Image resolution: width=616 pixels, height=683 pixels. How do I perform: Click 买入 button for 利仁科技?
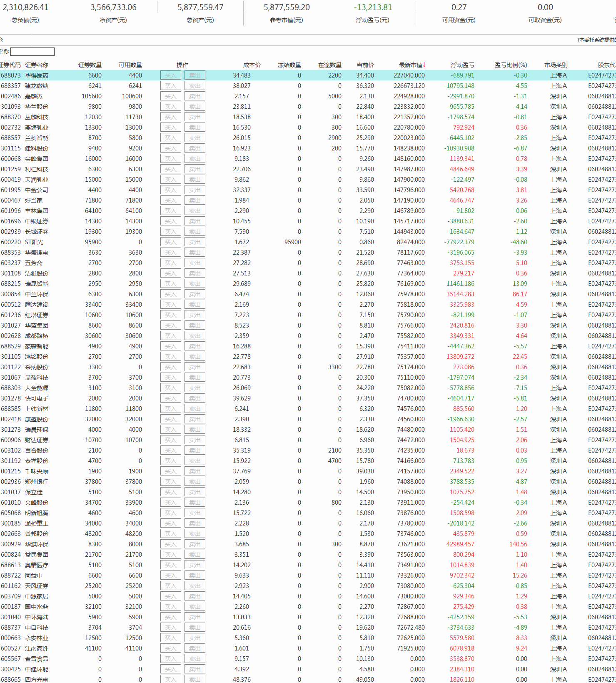tap(171, 169)
